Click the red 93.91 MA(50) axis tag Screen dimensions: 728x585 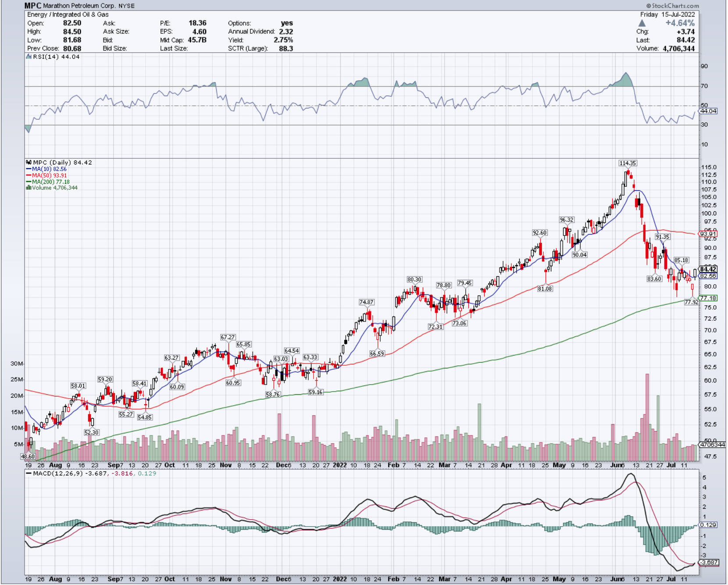click(x=708, y=234)
